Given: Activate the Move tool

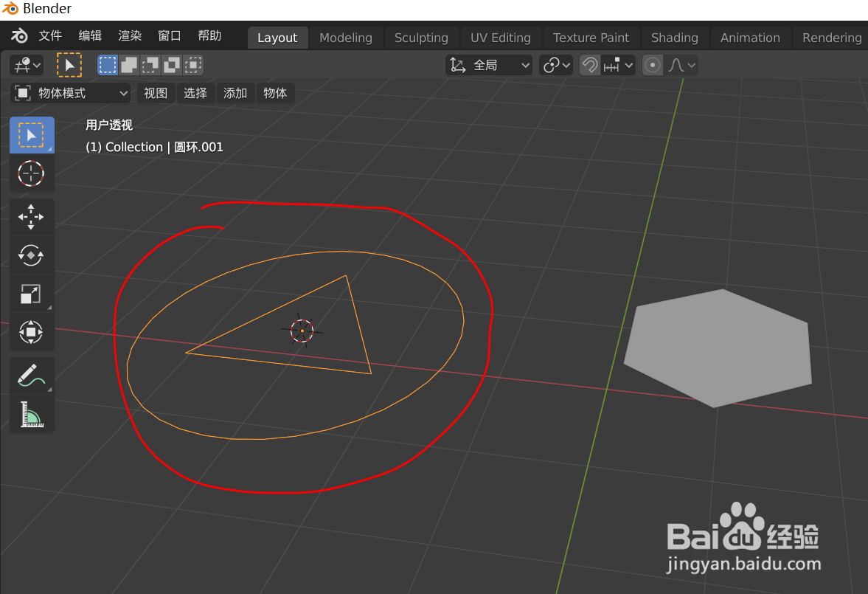Looking at the screenshot, I should [x=32, y=216].
